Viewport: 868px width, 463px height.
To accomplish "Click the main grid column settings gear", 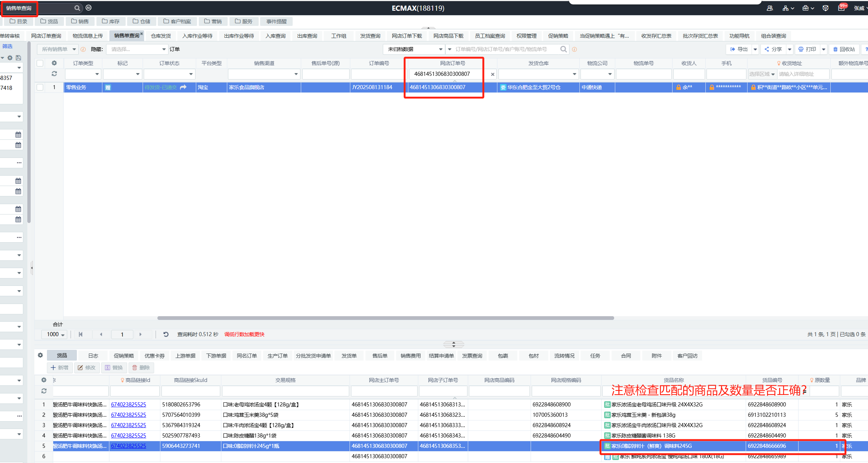I will (x=54, y=63).
